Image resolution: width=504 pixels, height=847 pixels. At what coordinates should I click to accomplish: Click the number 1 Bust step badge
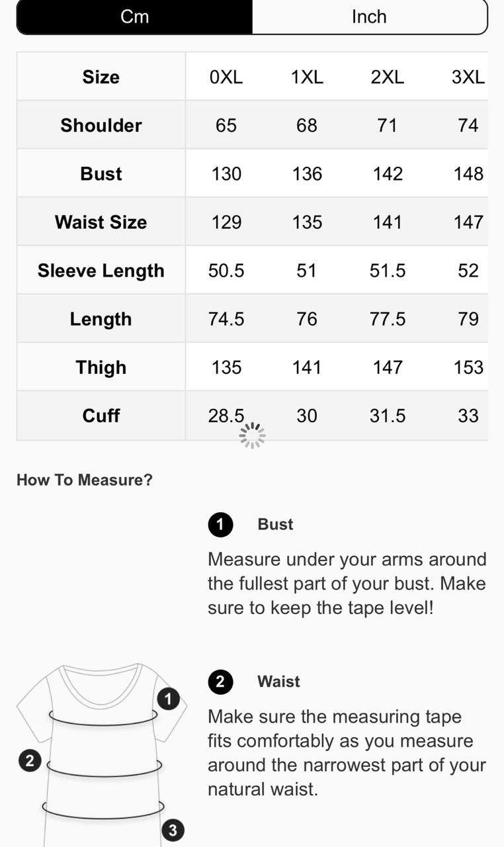[x=220, y=525]
